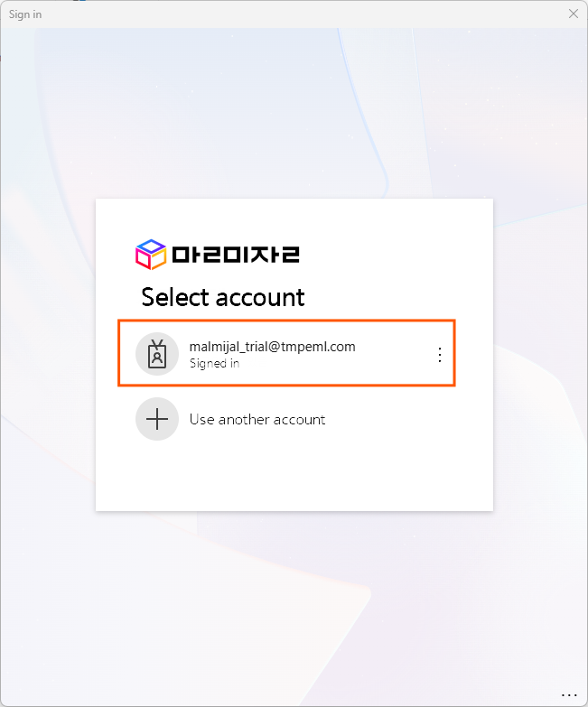Image resolution: width=588 pixels, height=707 pixels.
Task: Click the gray circle behind the plus sign
Action: (x=157, y=419)
